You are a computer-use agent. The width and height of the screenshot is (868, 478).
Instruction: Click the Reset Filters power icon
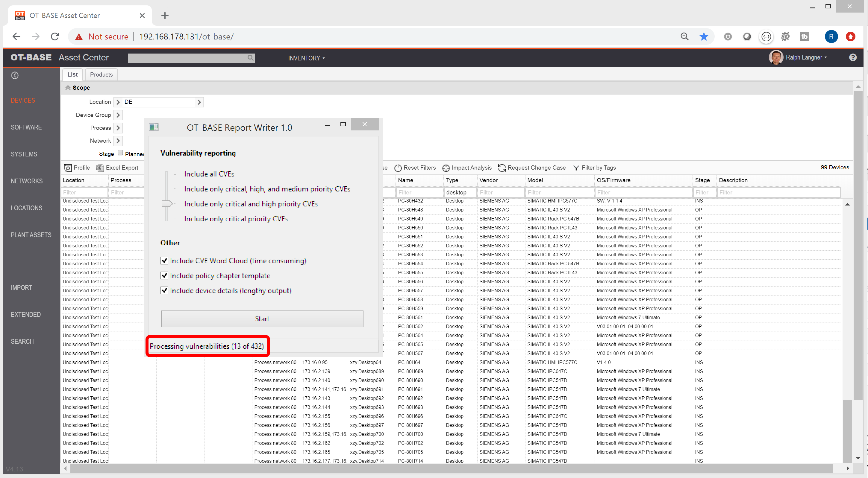tap(398, 168)
